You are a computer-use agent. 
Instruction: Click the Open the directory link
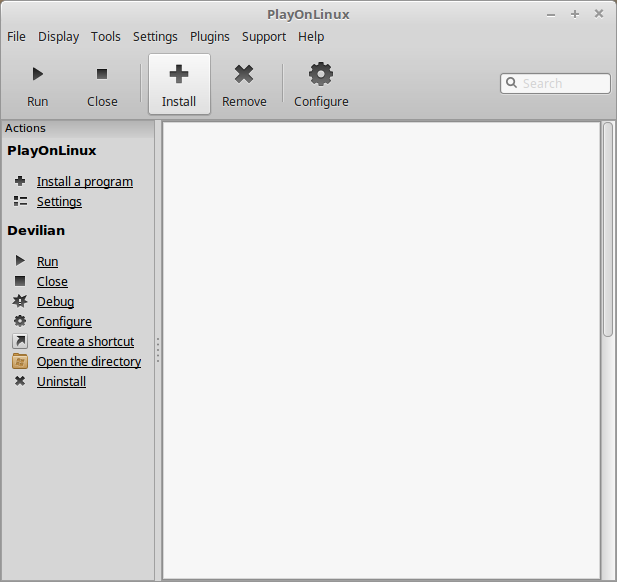(89, 362)
